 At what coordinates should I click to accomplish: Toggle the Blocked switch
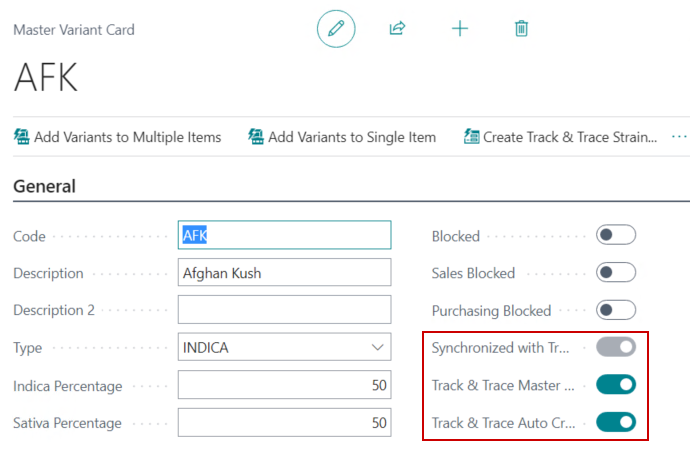pos(615,236)
